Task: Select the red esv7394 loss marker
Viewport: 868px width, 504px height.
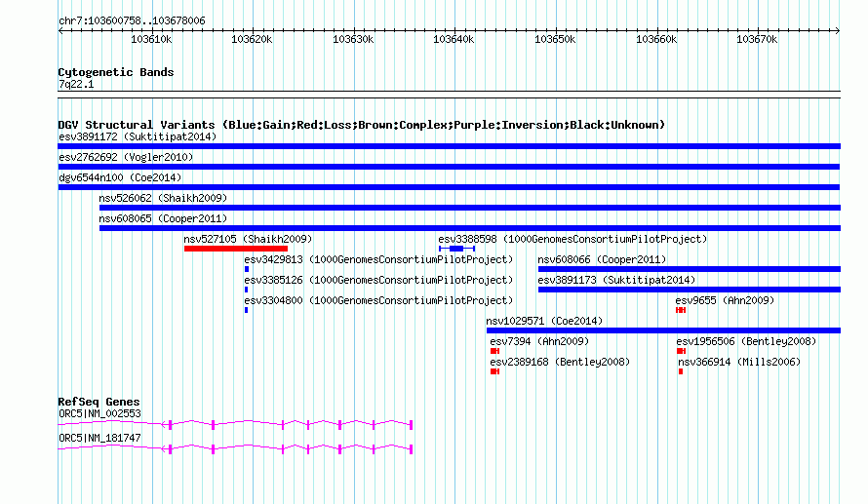Action: 494,351
